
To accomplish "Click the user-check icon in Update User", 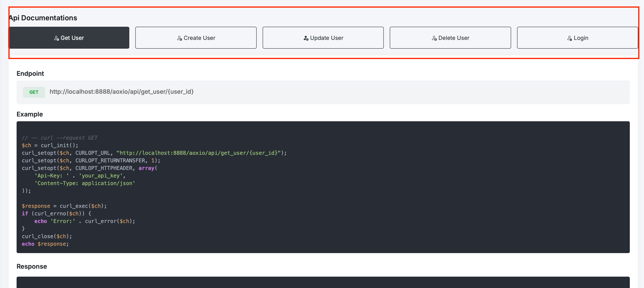I will (x=306, y=38).
